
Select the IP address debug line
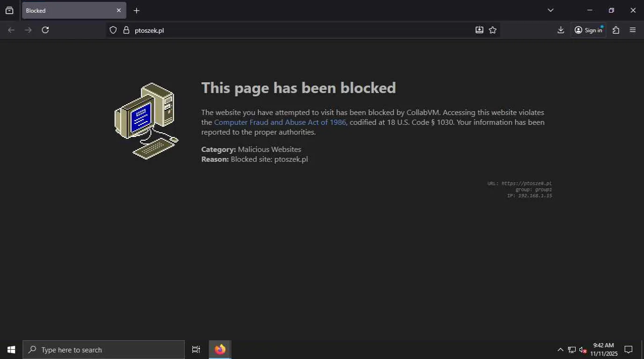pos(530,196)
